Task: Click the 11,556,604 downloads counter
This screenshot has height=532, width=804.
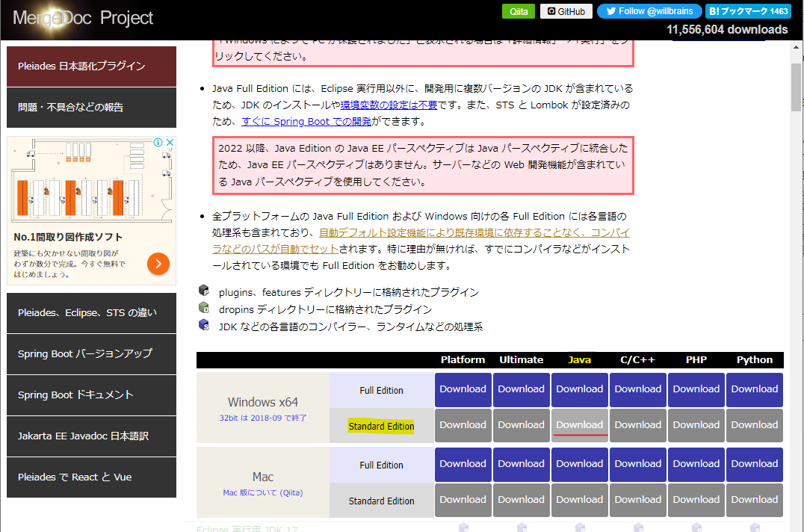Action: pos(727,30)
